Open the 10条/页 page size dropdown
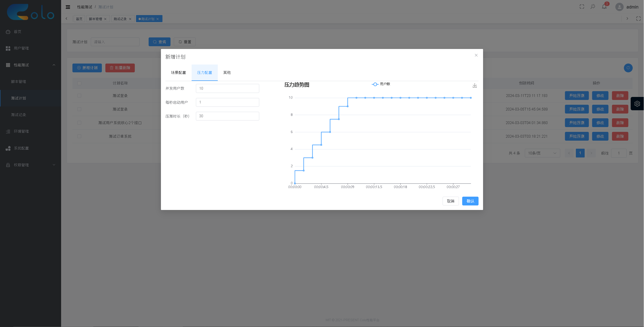644x327 pixels. pyautogui.click(x=542, y=153)
